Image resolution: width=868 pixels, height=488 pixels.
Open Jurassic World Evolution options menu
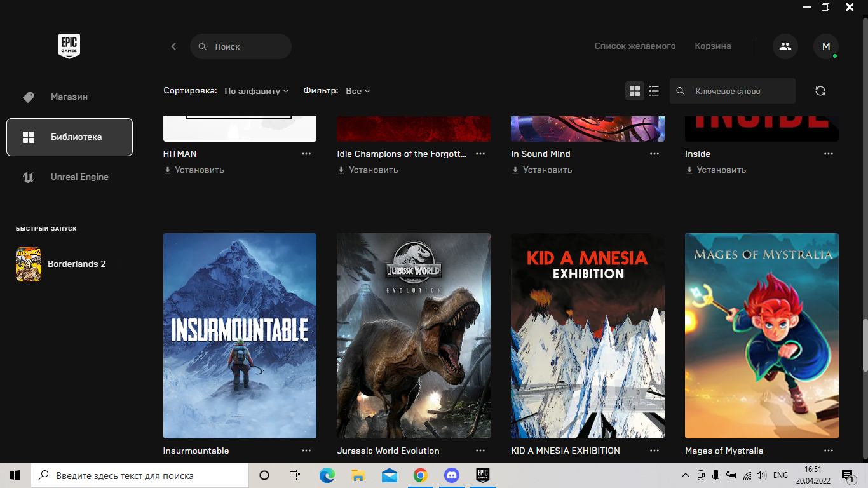click(x=480, y=451)
